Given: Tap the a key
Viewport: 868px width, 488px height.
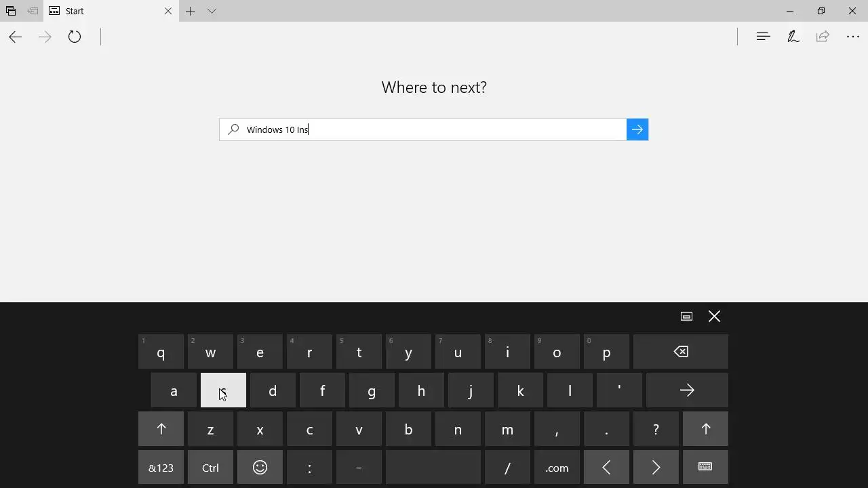Looking at the screenshot, I should pos(174,390).
